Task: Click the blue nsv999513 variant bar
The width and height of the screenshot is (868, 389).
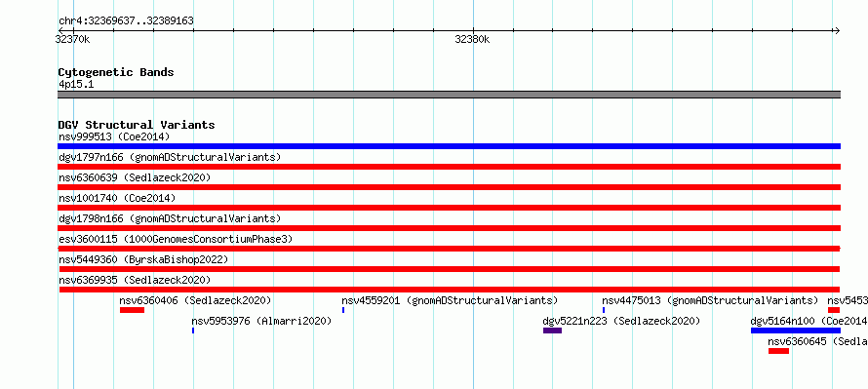Action: 449,146
